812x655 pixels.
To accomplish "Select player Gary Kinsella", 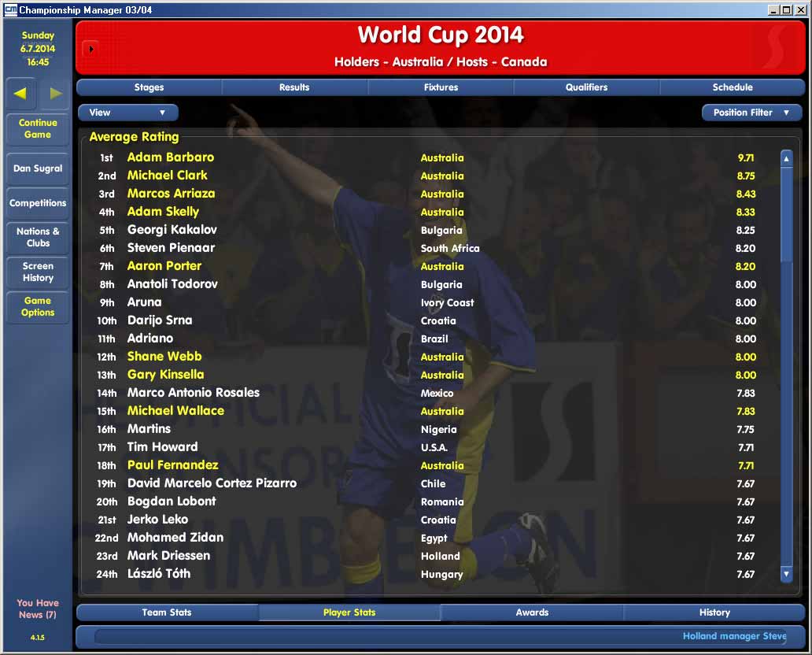I will coord(166,375).
